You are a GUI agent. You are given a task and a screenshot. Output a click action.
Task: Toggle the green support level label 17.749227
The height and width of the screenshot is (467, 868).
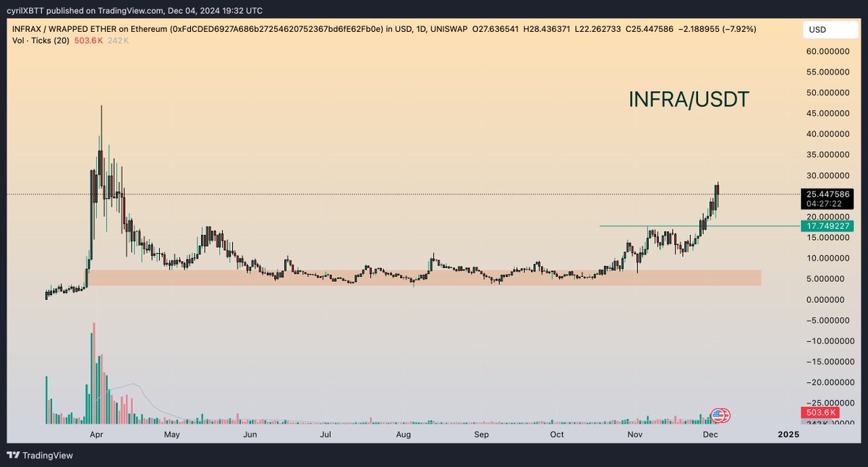827,226
